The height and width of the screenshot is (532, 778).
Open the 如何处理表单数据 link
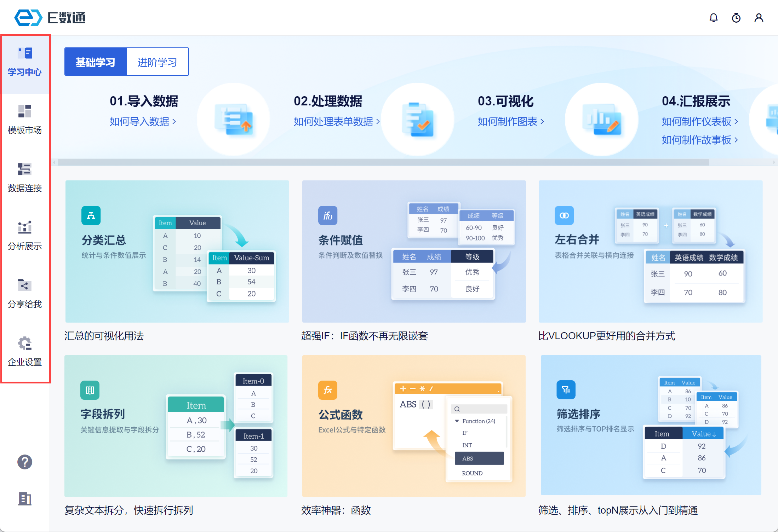336,121
